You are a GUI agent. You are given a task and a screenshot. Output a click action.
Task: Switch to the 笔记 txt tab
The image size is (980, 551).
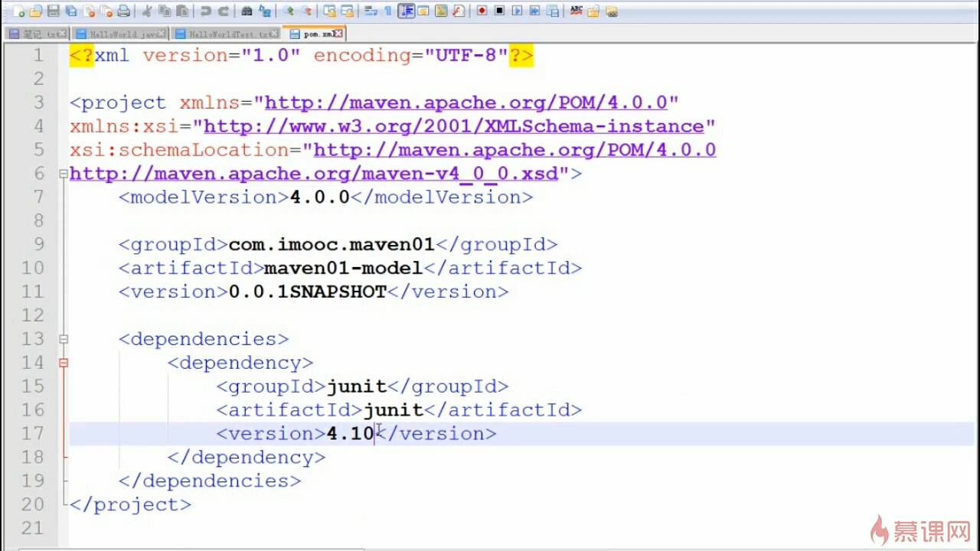[36, 34]
